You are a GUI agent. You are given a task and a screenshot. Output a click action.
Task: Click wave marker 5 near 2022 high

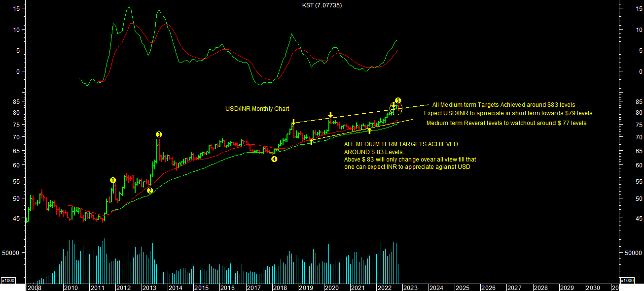click(398, 100)
